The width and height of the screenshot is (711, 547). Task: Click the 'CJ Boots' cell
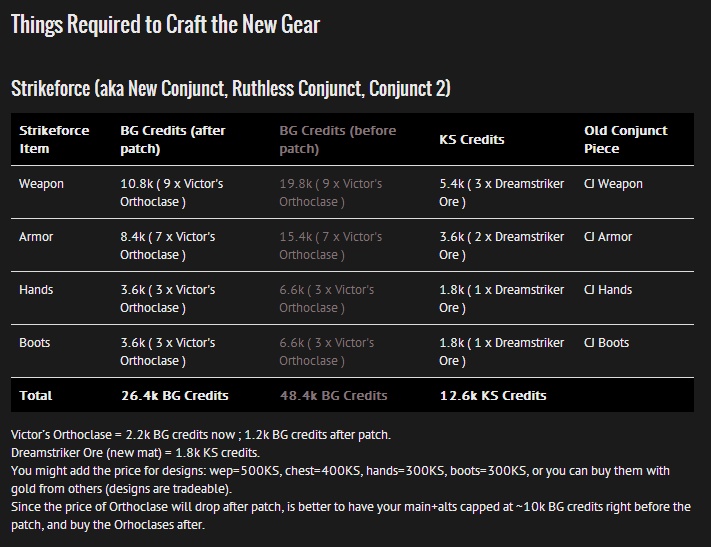606,343
